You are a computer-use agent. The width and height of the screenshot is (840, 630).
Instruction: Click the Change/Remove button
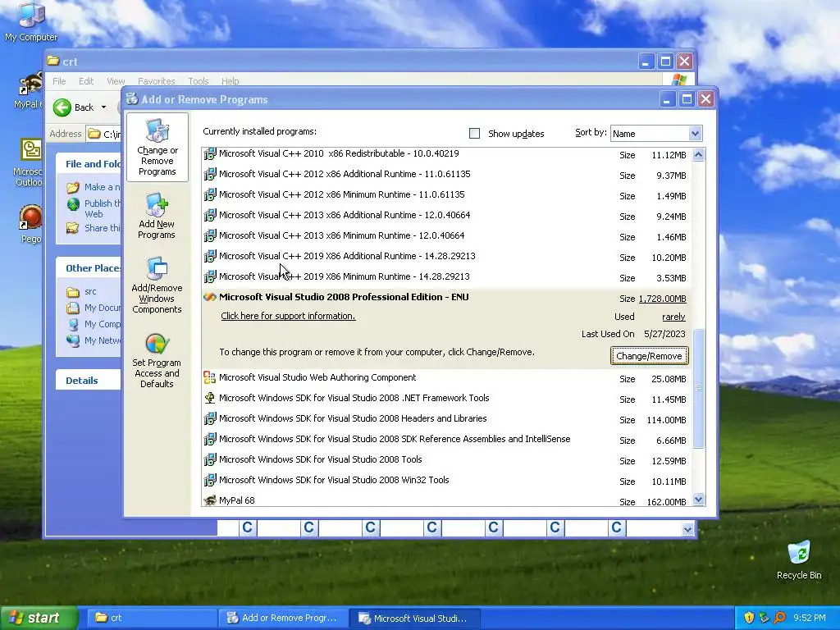click(x=650, y=356)
